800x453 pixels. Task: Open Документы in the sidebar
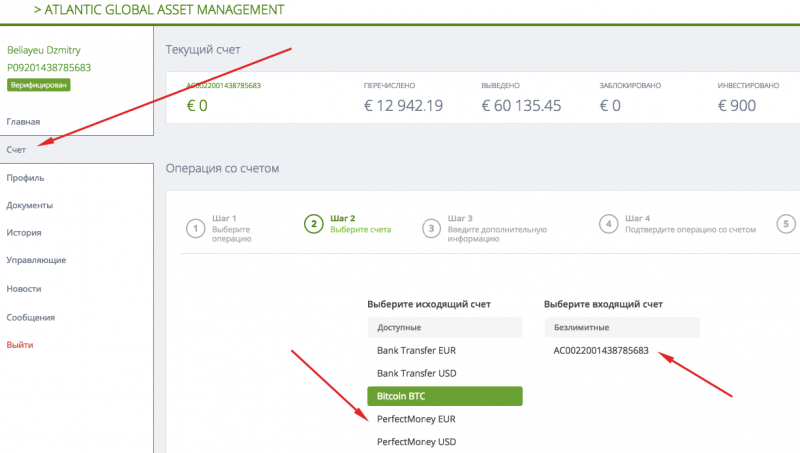pyautogui.click(x=30, y=205)
